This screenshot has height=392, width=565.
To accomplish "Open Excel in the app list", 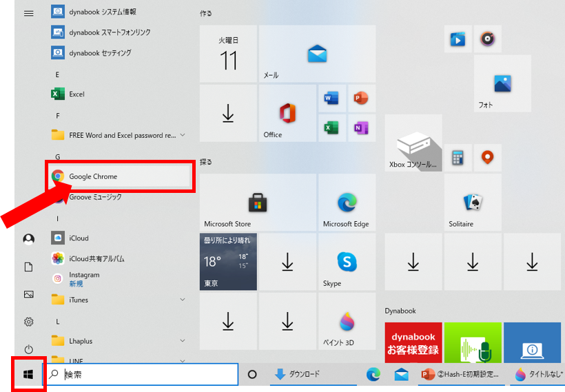I will point(120,94).
